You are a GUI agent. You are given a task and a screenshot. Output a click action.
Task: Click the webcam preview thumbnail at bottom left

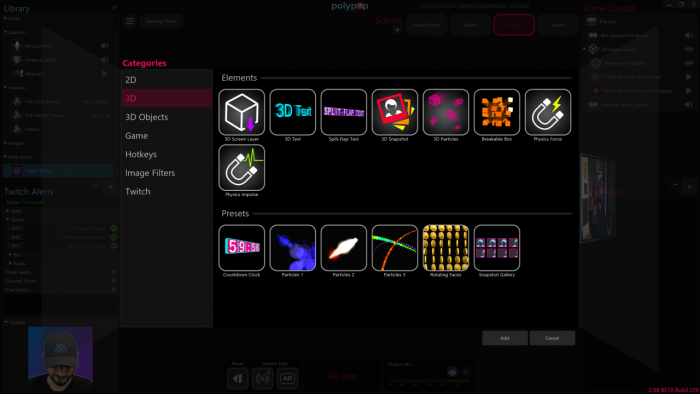(60, 359)
